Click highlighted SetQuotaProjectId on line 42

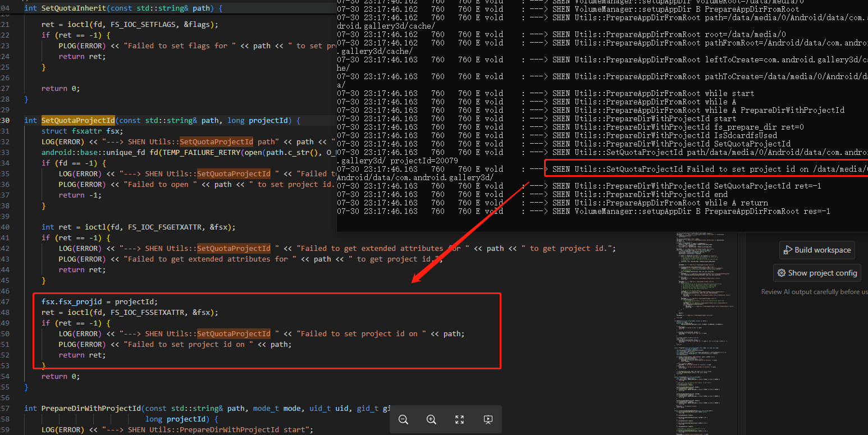[x=234, y=248]
